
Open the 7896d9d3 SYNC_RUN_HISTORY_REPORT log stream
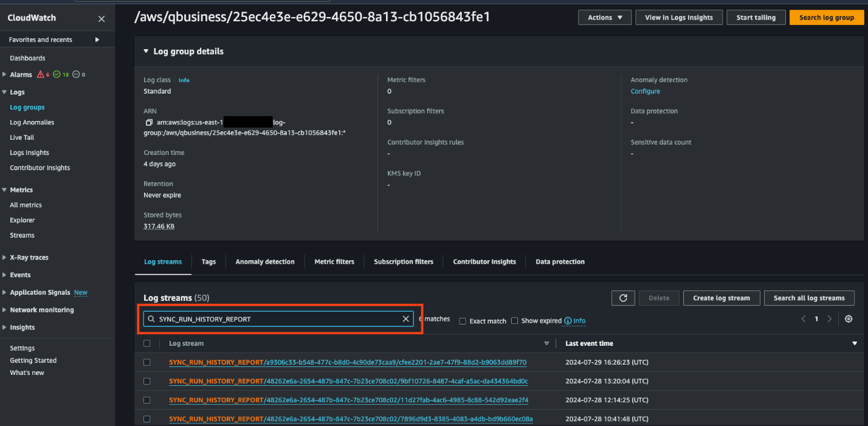coord(351,419)
